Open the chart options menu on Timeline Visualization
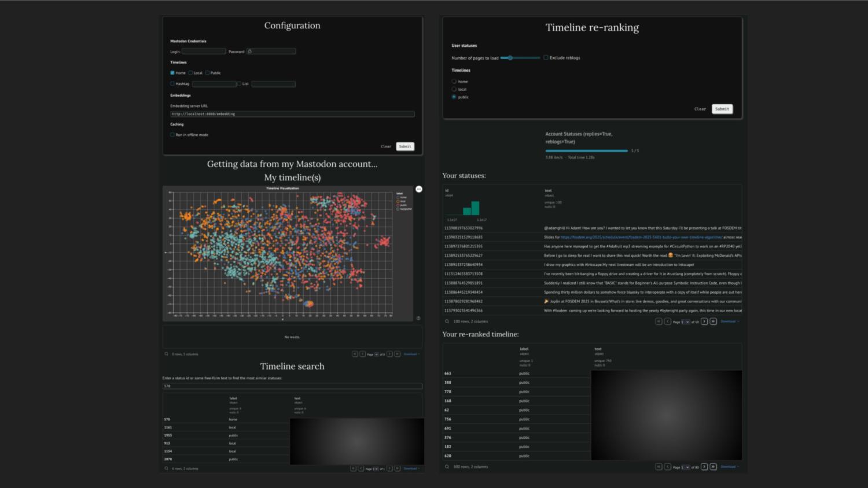The width and height of the screenshot is (868, 488). click(x=419, y=189)
